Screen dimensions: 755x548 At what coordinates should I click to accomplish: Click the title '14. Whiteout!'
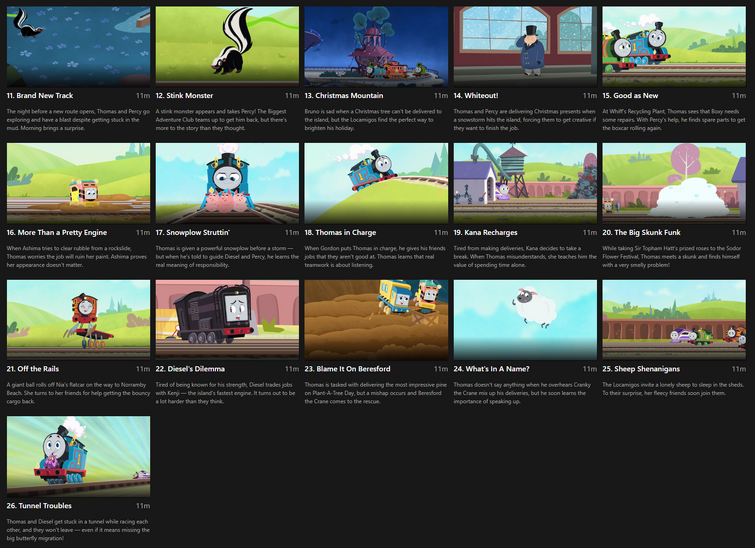476,95
